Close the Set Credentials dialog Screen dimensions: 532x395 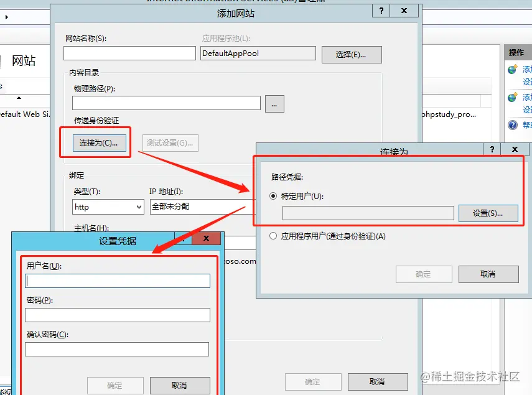(x=207, y=238)
